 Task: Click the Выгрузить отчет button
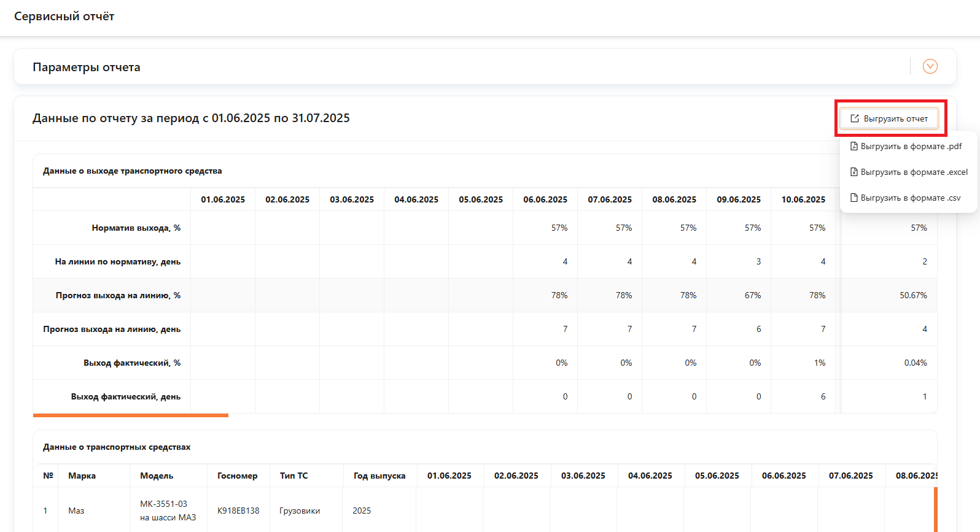pyautogui.click(x=889, y=118)
